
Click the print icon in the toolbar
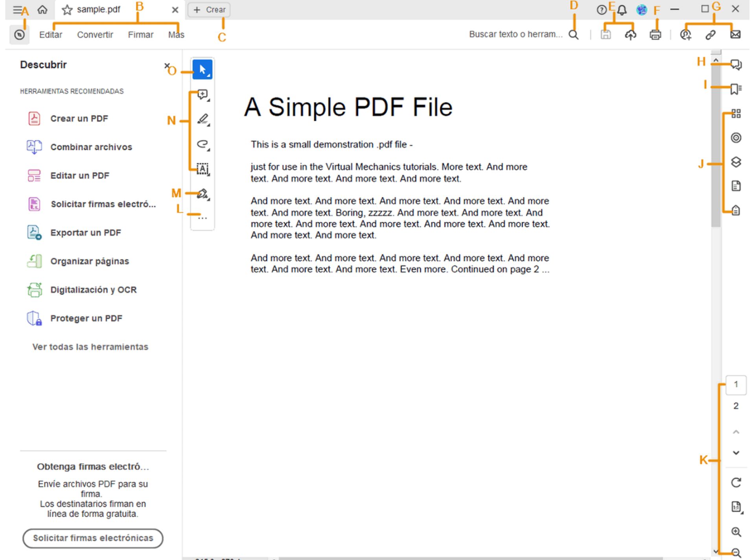655,35
